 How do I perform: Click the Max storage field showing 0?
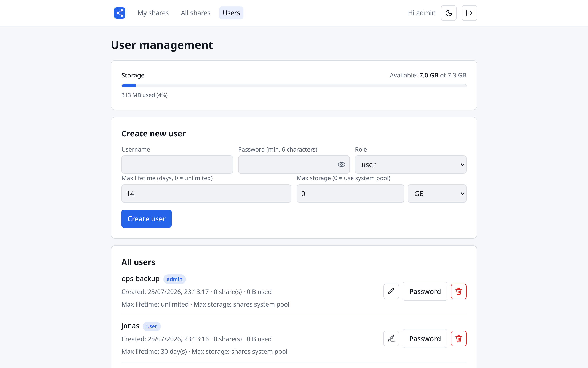[350, 194]
